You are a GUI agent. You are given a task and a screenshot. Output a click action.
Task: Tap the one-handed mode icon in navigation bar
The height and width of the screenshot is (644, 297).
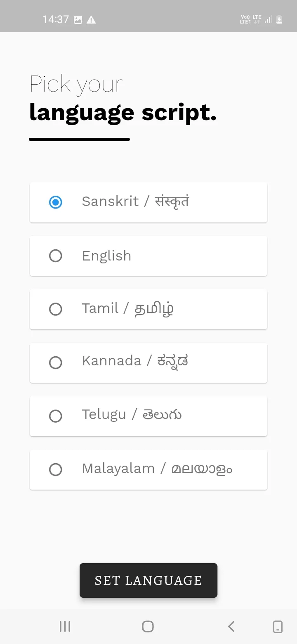click(x=277, y=626)
